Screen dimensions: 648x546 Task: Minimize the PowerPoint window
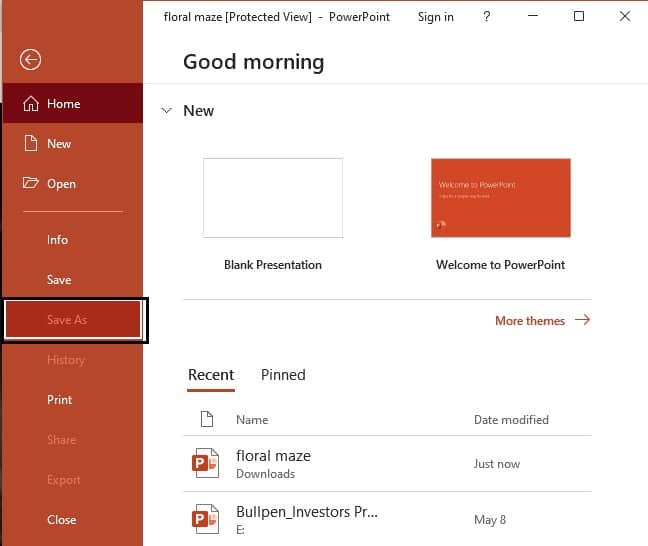click(x=533, y=16)
